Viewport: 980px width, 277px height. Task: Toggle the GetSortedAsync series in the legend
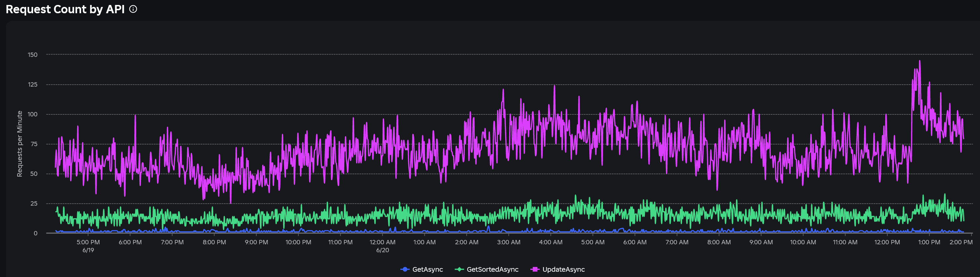[x=487, y=269]
